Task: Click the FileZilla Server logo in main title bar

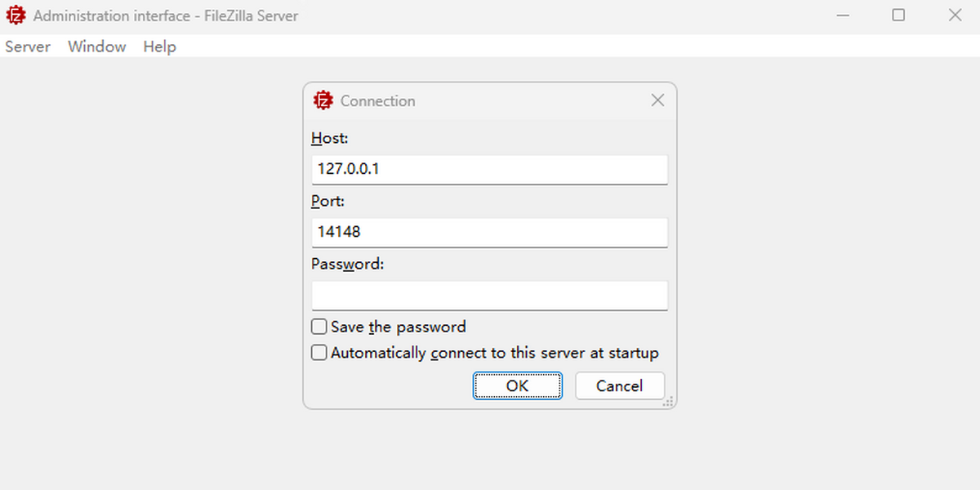Action: 16,16
